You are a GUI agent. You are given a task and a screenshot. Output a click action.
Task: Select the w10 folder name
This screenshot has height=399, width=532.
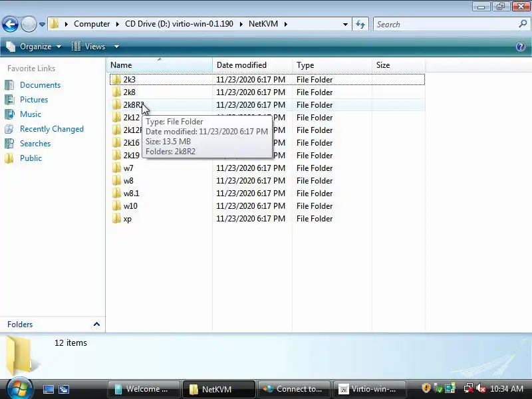pos(130,206)
